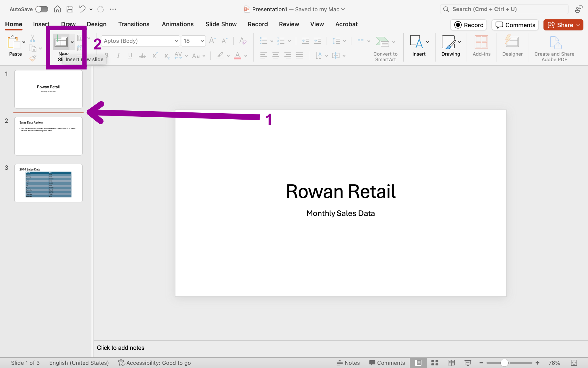Go to the View tab

click(317, 24)
